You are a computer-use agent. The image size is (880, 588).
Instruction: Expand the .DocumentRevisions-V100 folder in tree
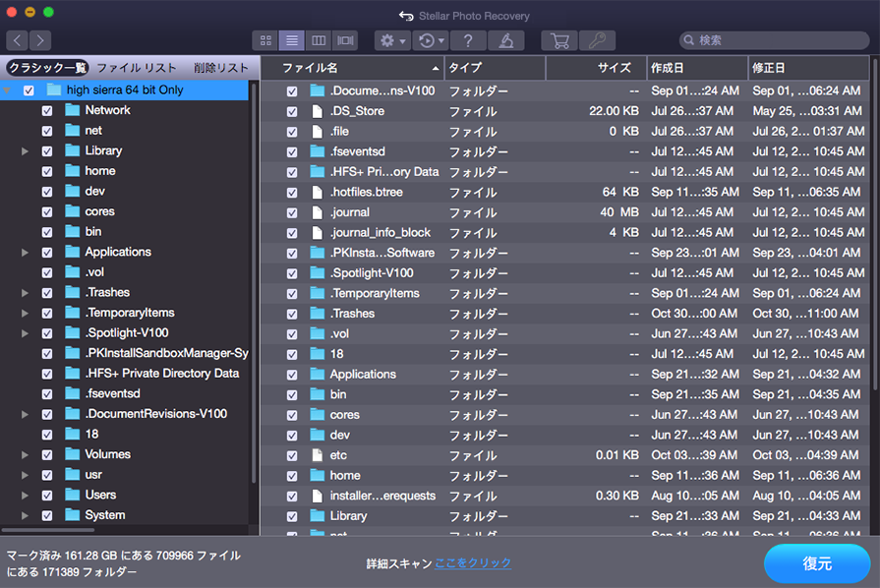pos(25,415)
